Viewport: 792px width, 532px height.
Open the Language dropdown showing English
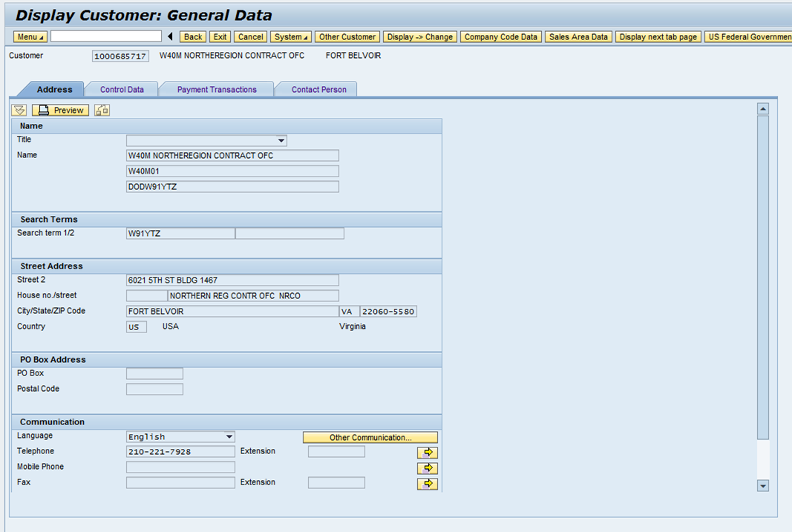(229, 437)
